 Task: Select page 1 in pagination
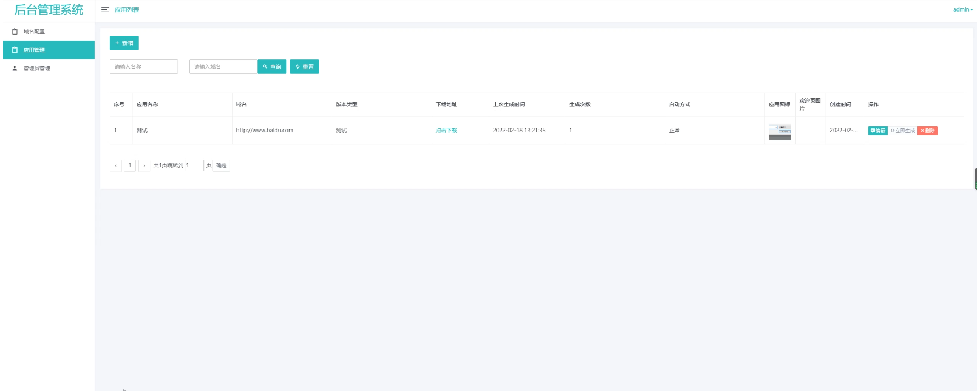tap(130, 166)
